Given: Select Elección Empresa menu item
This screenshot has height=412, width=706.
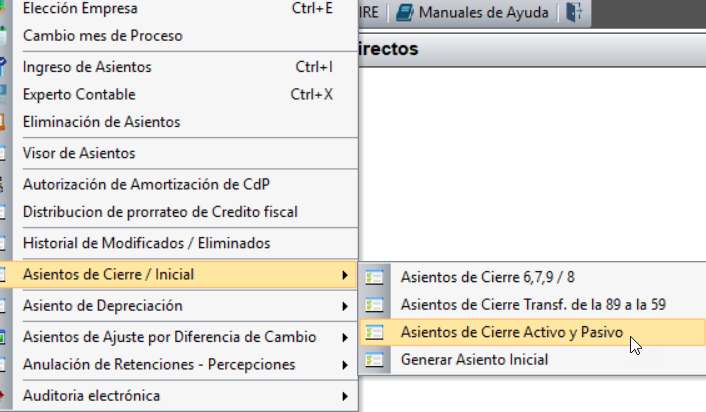Looking at the screenshot, I should 186,9.
